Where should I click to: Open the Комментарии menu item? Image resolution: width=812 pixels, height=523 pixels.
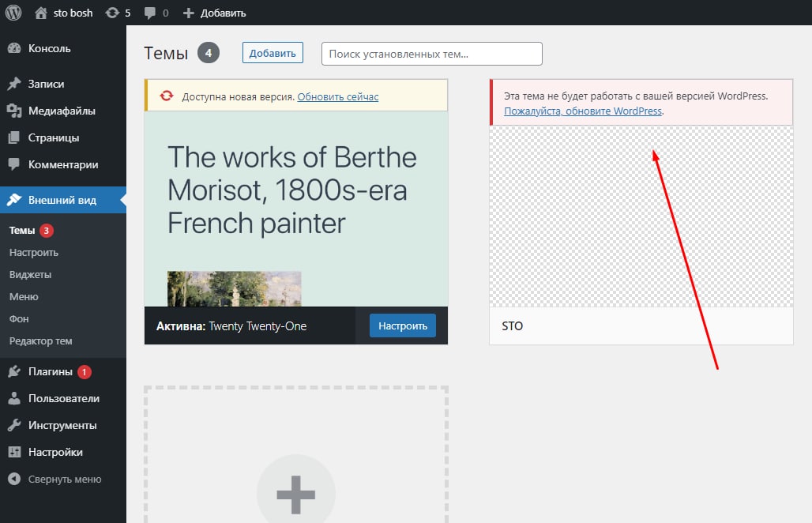click(x=63, y=164)
